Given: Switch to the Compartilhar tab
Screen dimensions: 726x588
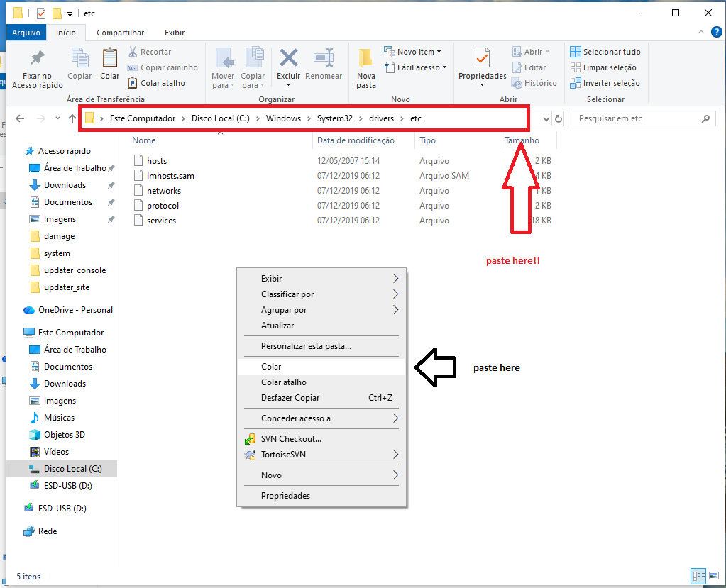Looking at the screenshot, I should click(121, 33).
